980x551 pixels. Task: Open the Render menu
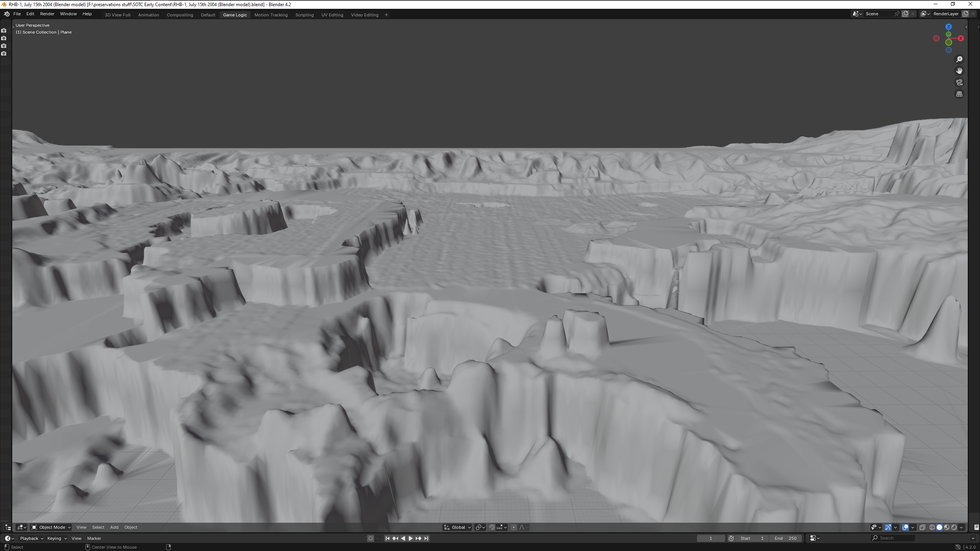(47, 14)
